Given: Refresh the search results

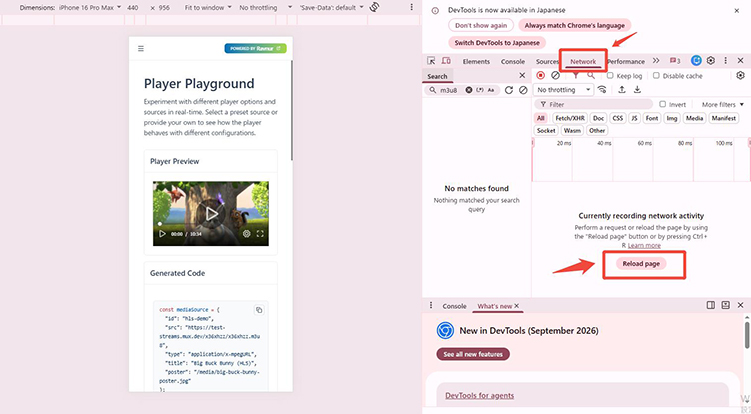Looking at the screenshot, I should (x=509, y=90).
